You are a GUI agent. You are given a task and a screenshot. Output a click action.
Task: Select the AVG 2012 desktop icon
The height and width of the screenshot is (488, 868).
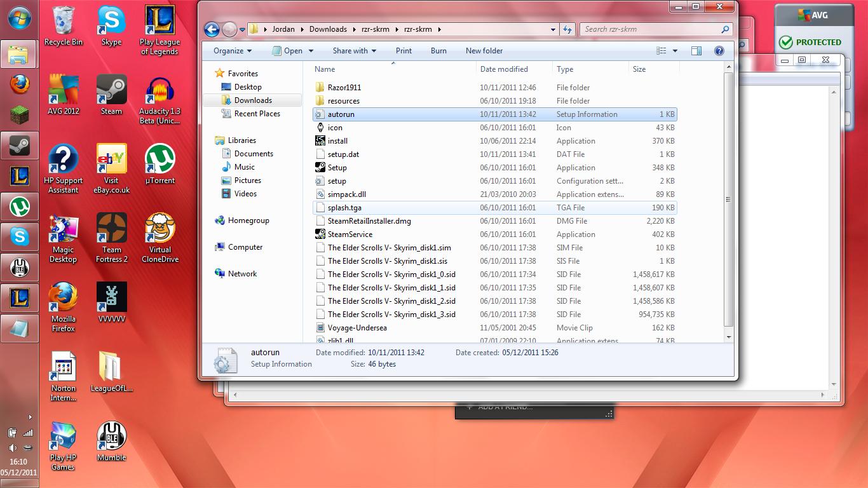pyautogui.click(x=64, y=95)
